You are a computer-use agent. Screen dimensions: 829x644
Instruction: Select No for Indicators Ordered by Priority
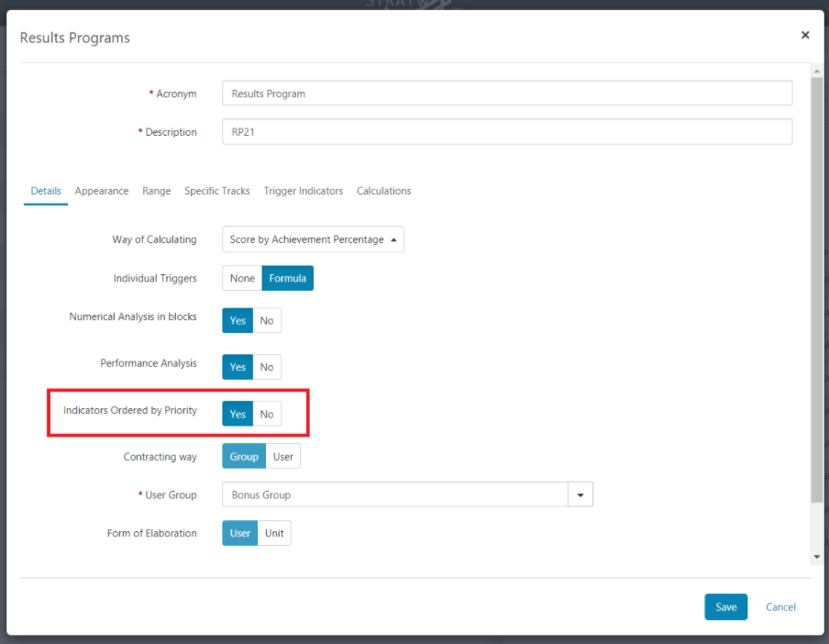tap(267, 414)
